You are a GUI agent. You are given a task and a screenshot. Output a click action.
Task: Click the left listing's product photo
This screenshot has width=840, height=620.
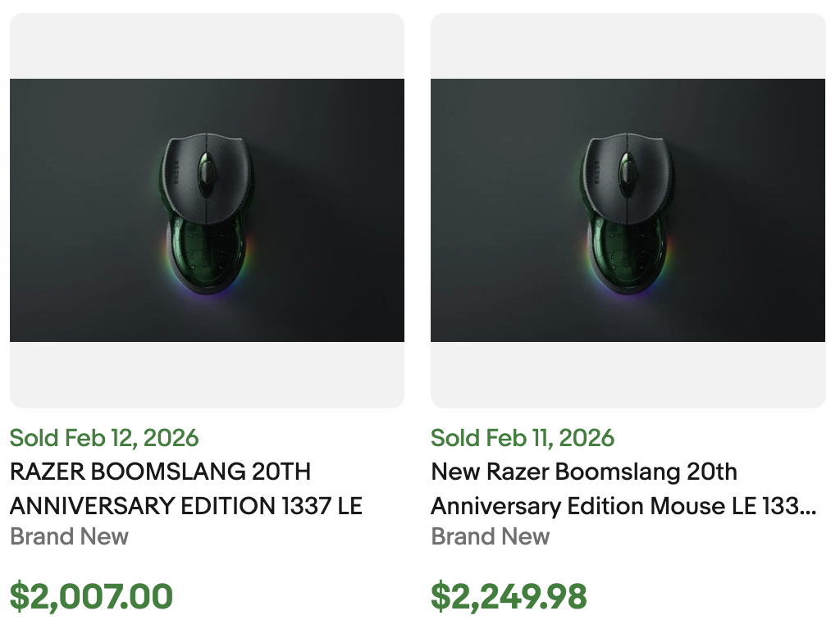(207, 209)
